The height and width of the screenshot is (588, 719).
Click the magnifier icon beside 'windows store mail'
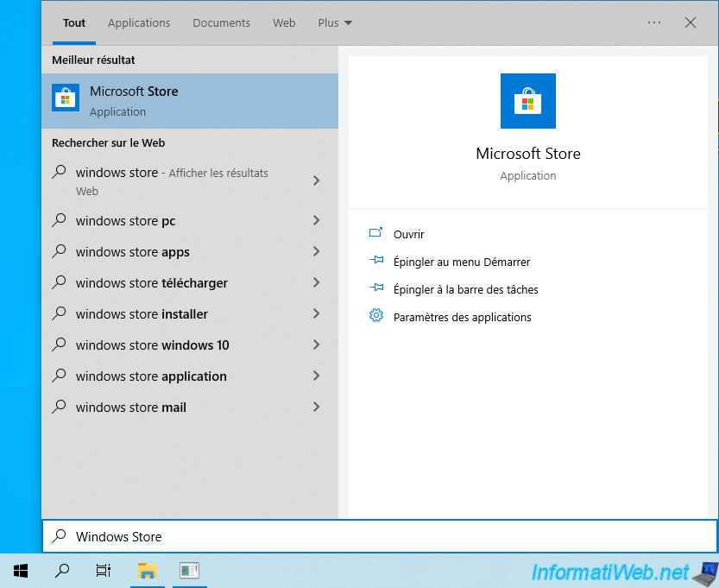[x=60, y=407]
